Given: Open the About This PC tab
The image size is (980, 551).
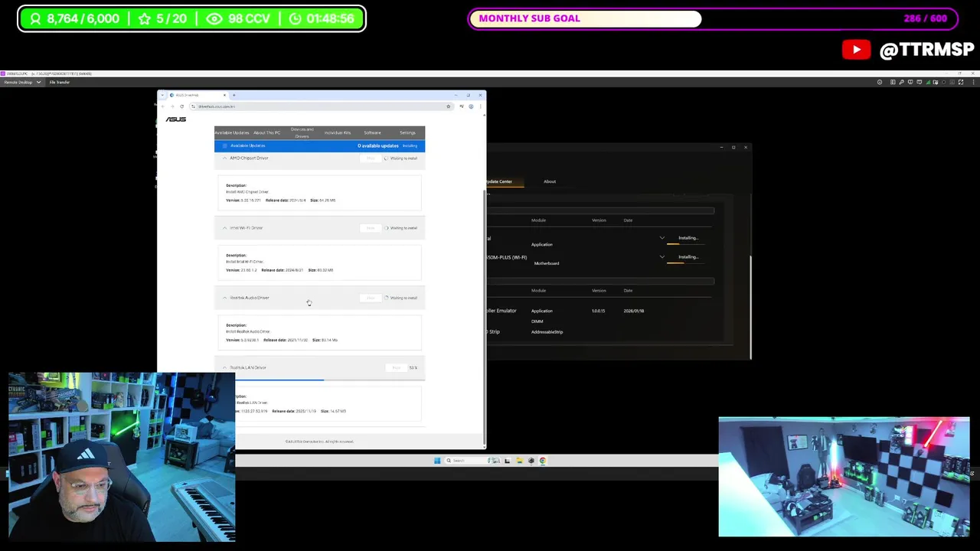Looking at the screenshot, I should click(x=266, y=132).
